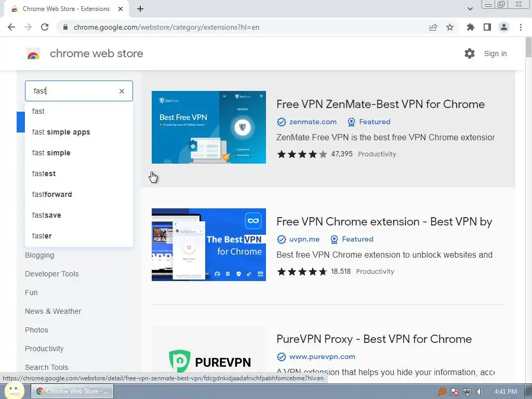Open ZenMate Best Free VPN thumbnail
532x399 pixels.
[209, 127]
